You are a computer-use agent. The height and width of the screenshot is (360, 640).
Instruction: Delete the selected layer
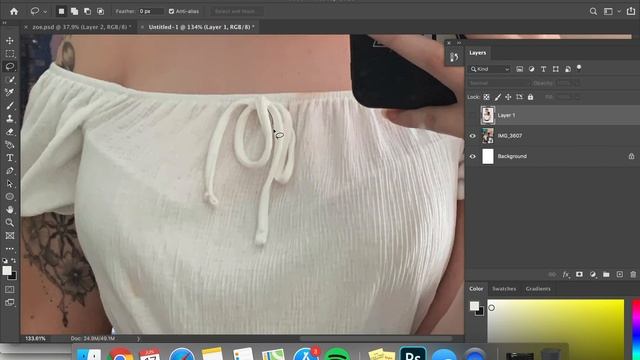[633, 275]
